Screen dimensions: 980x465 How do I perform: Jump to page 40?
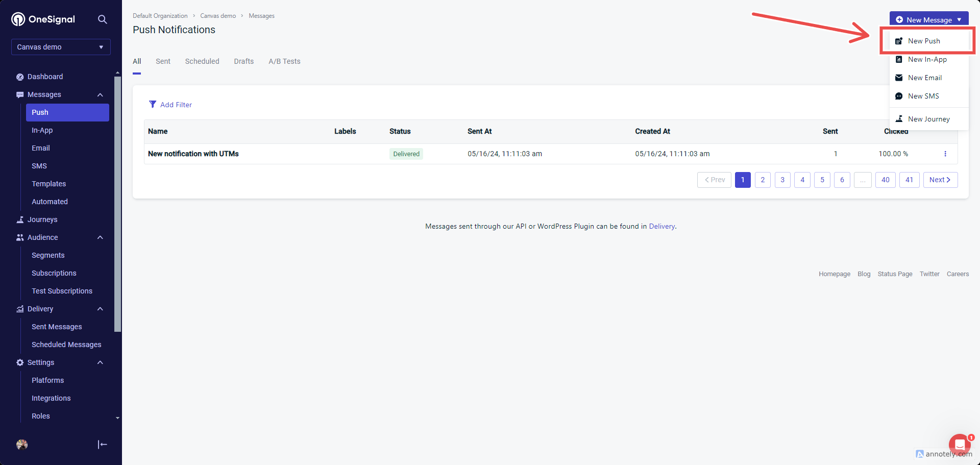[x=886, y=180]
